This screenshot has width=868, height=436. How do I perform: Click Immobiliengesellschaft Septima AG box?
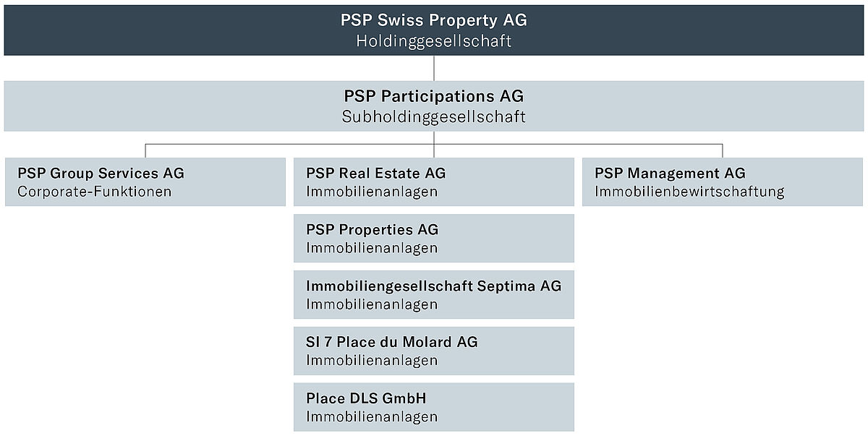(434, 294)
